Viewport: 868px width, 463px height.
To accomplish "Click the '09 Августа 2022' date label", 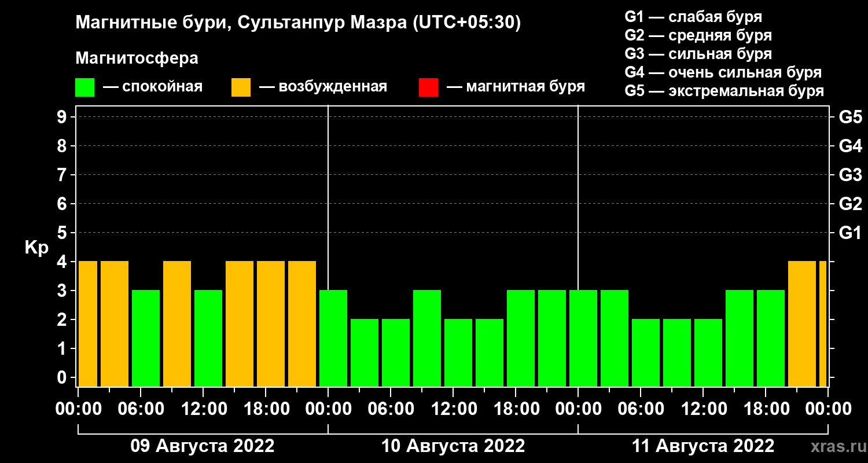I will 203,446.
